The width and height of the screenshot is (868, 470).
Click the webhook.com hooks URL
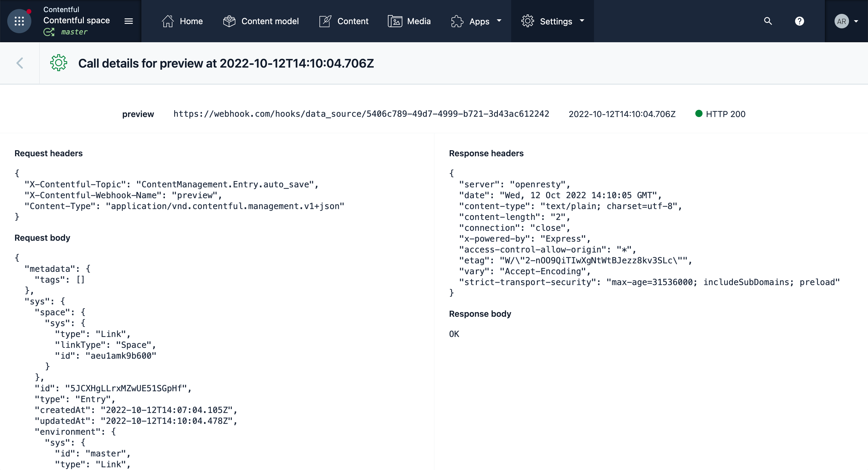coord(361,114)
